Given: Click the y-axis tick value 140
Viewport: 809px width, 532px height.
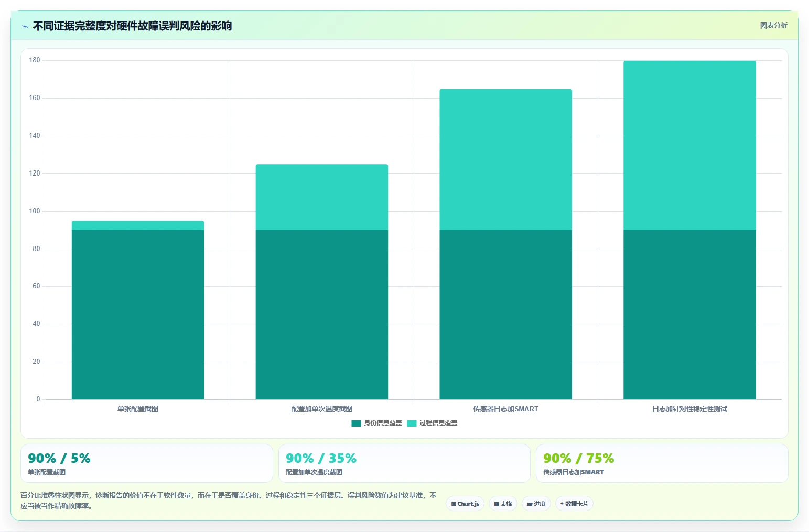Looking at the screenshot, I should pos(35,136).
